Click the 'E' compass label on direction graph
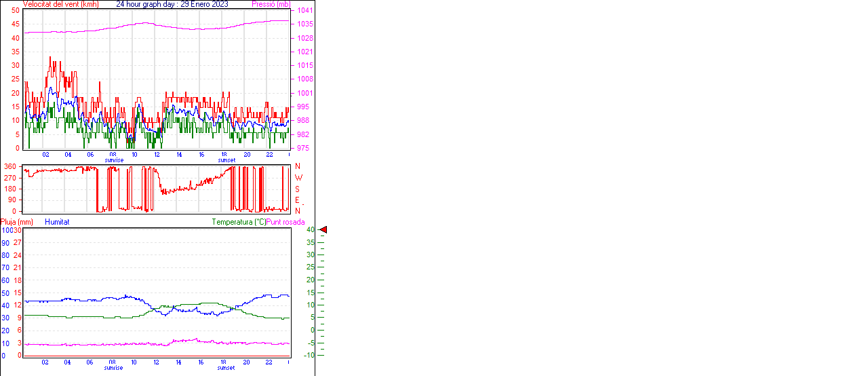The width and height of the screenshot is (868, 376). pos(297,200)
